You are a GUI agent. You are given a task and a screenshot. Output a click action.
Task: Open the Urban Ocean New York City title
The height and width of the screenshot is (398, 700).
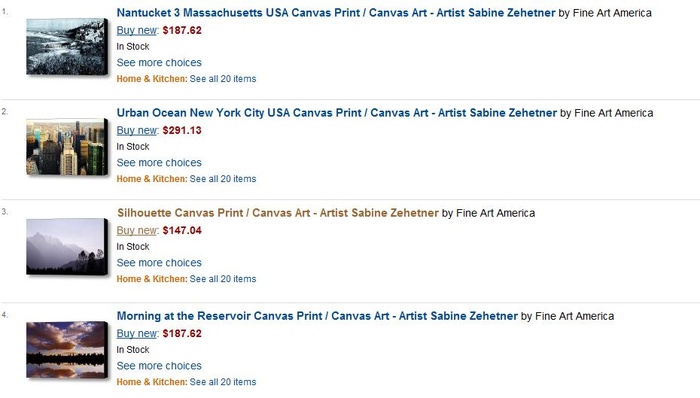pyautogui.click(x=337, y=113)
